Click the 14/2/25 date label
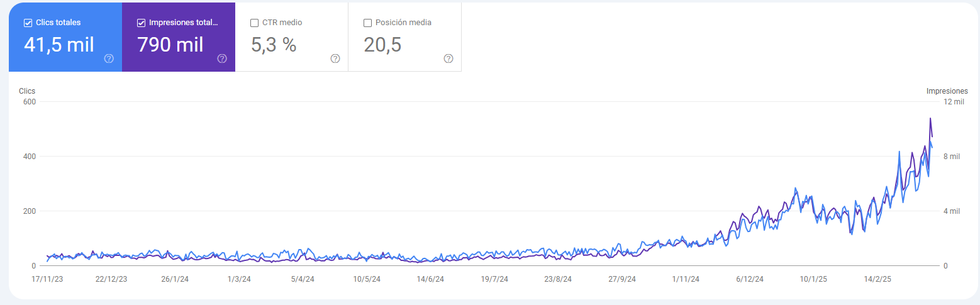 pos(877,279)
